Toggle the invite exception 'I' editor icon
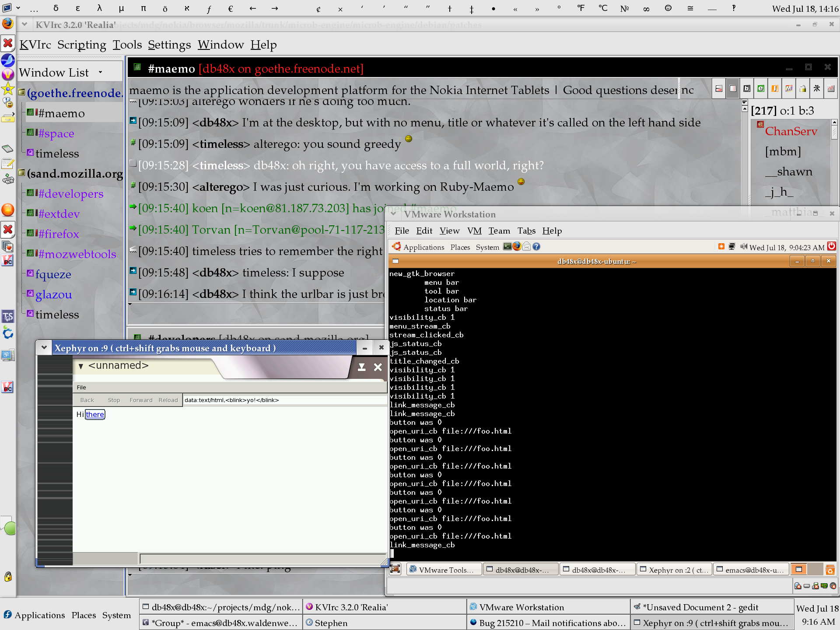The width and height of the screenshot is (840, 630). [x=775, y=89]
